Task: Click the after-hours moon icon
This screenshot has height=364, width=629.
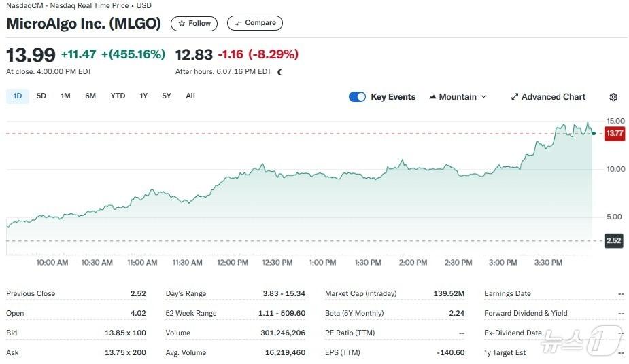Action: [279, 72]
